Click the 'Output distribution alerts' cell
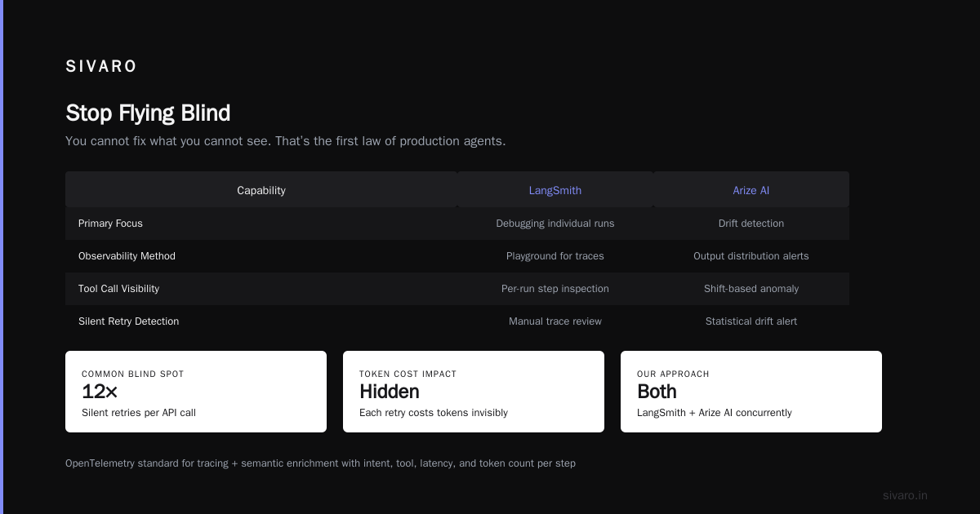Image resolution: width=980 pixels, height=514 pixels. (751, 256)
